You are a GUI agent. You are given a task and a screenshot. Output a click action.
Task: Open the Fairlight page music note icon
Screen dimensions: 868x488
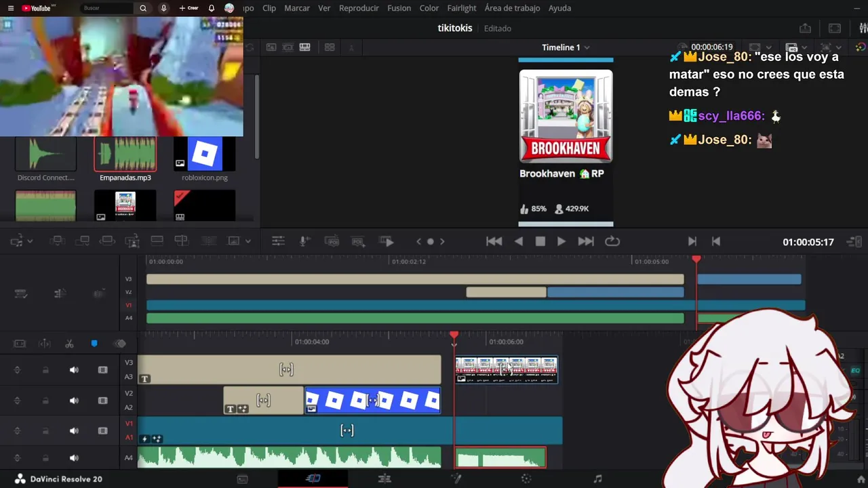tap(597, 479)
